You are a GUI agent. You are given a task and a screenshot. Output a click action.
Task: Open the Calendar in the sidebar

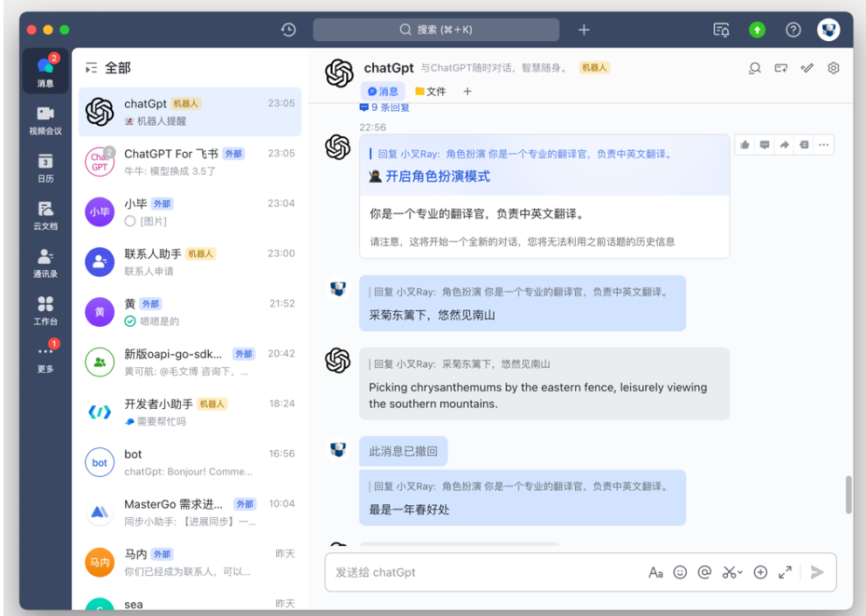pos(45,168)
